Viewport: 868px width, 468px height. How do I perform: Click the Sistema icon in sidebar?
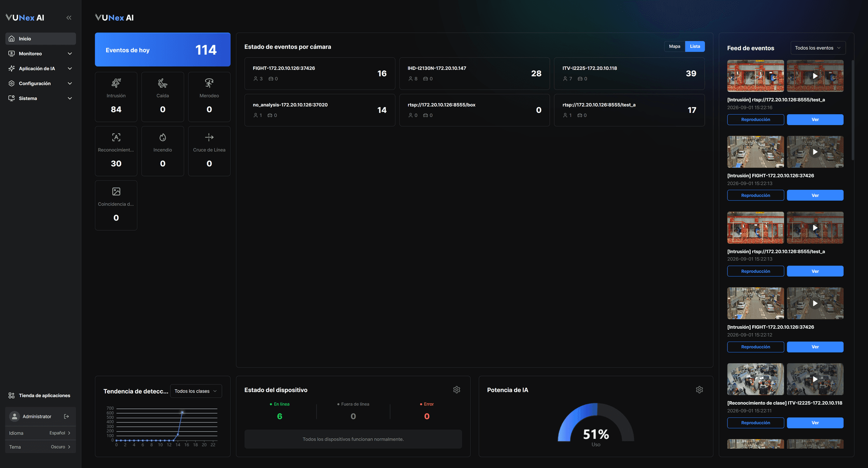click(12, 98)
